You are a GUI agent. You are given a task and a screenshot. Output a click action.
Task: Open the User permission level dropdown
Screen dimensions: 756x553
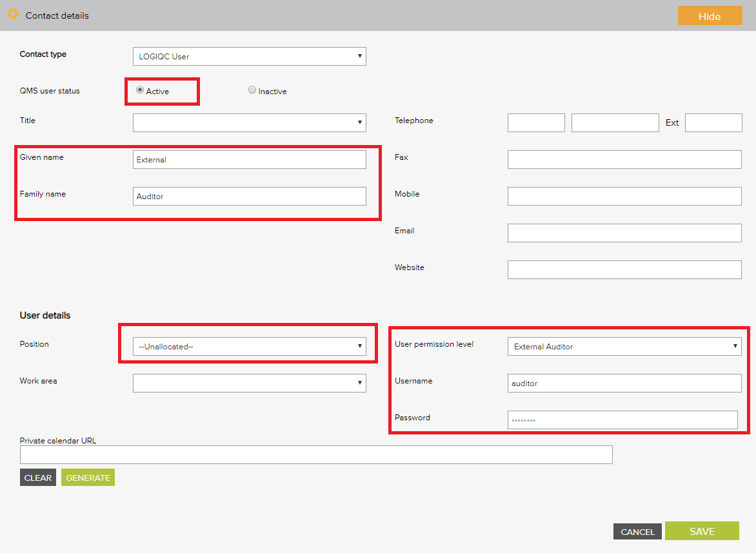click(624, 346)
